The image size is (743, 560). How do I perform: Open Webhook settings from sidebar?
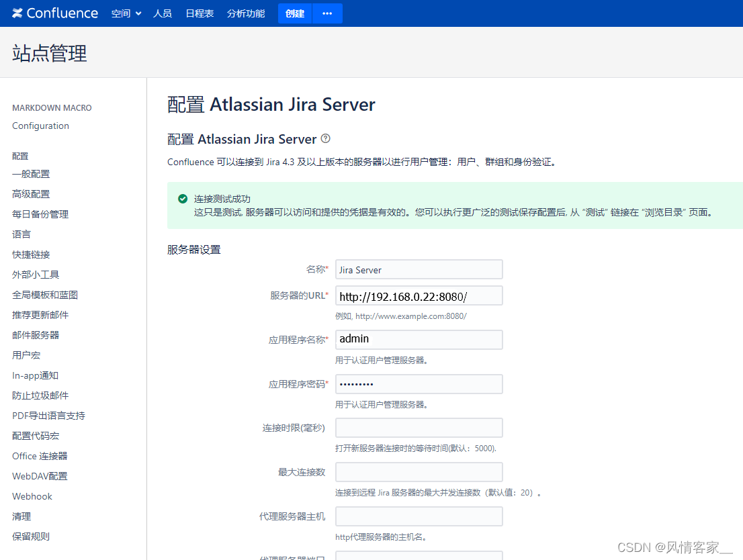(x=32, y=496)
